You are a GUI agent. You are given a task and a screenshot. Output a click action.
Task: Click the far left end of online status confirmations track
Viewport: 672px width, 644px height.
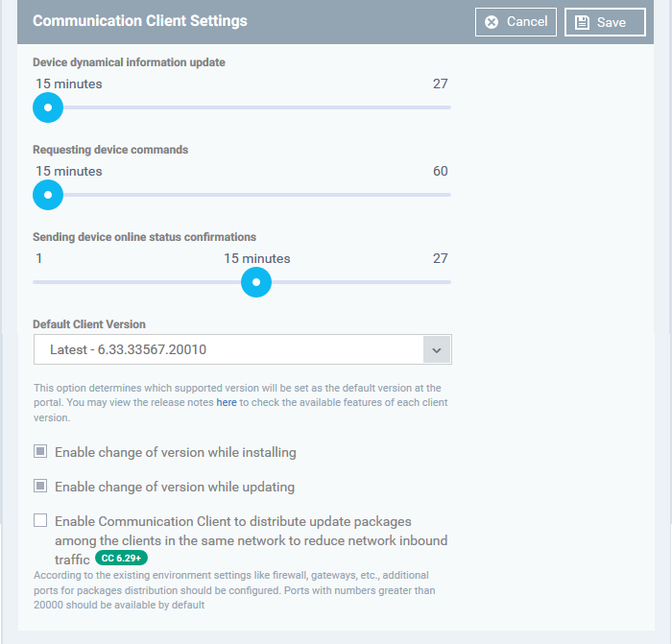(36, 282)
